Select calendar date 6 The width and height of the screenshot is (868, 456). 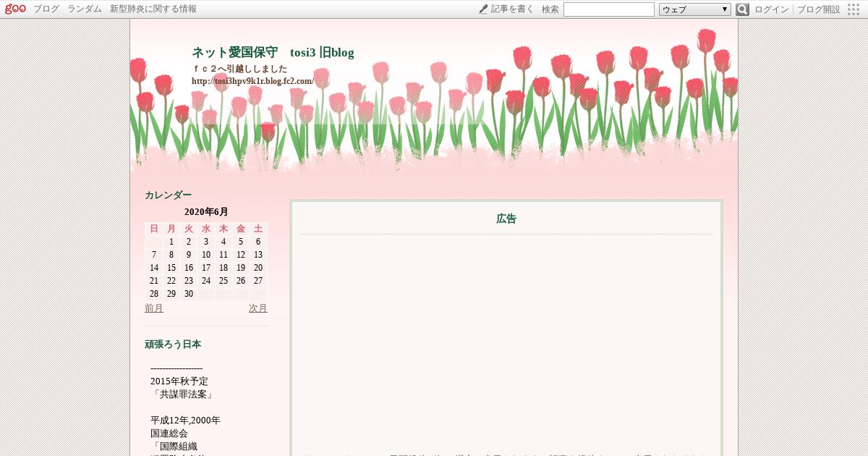(x=258, y=242)
